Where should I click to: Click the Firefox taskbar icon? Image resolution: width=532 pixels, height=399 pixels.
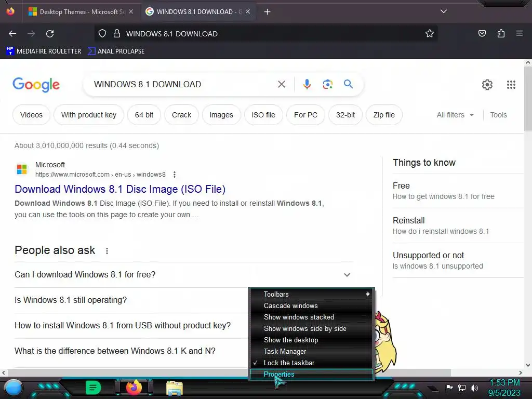click(x=134, y=388)
